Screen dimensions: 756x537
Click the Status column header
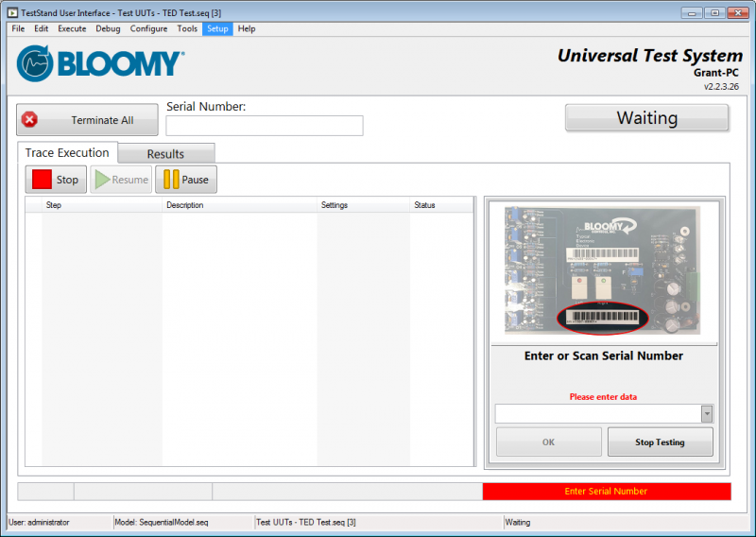click(441, 205)
